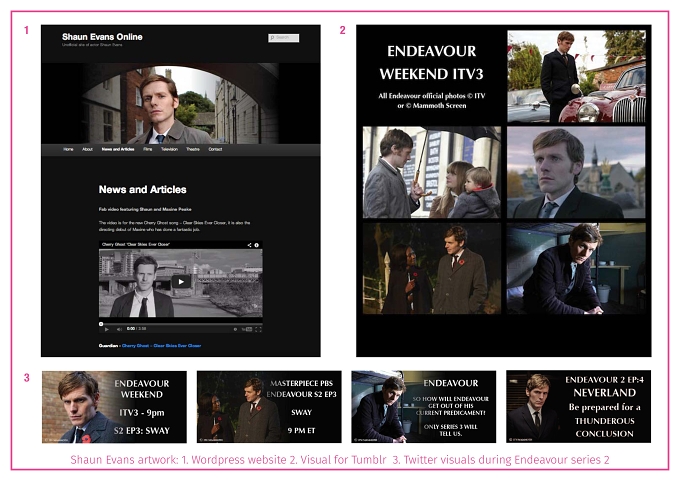Open the Cherry Ghost Clear Skies Ever Closer link
The image size is (680, 481).
pos(161,346)
